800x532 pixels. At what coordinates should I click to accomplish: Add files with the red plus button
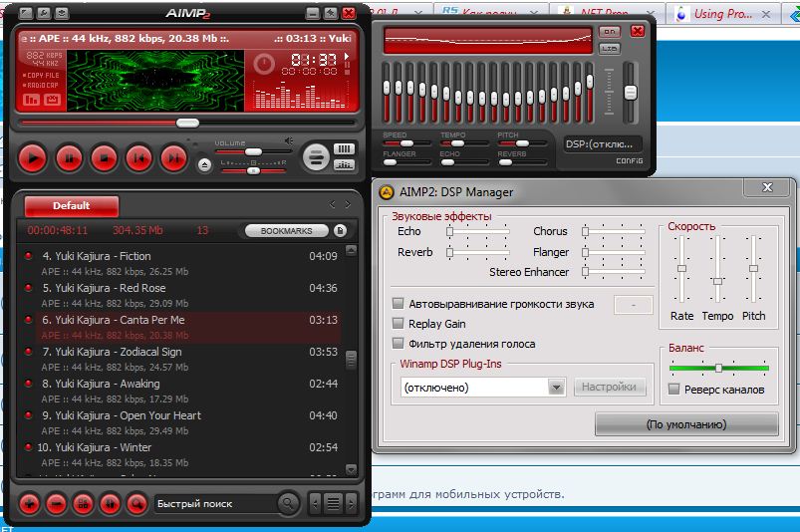30,504
